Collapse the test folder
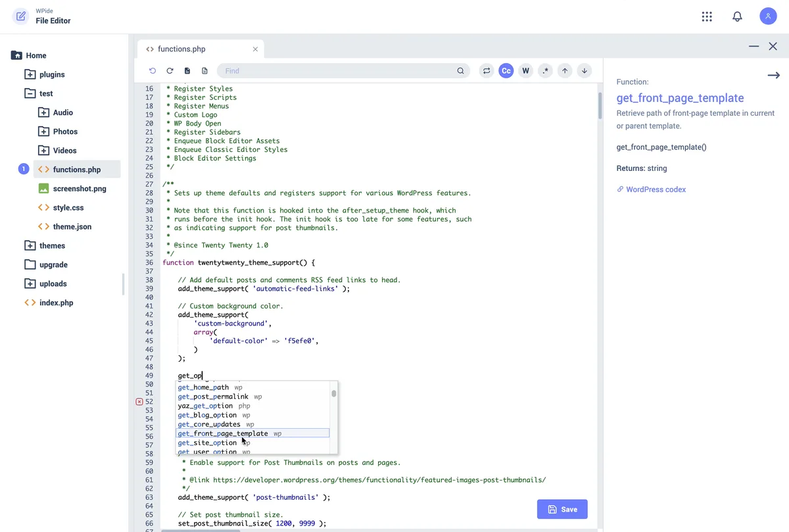Viewport: 789px width, 532px height. point(30,93)
